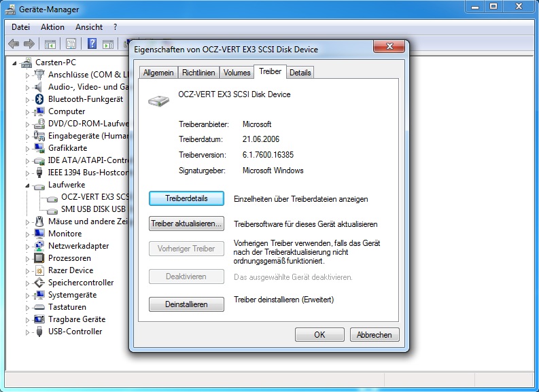539x392 pixels.
Task: Maximize the Geräte-Manager window
Action: (493, 6)
